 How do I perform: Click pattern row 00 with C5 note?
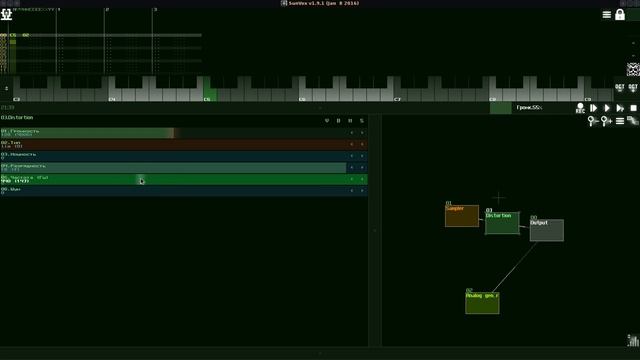point(101,35)
